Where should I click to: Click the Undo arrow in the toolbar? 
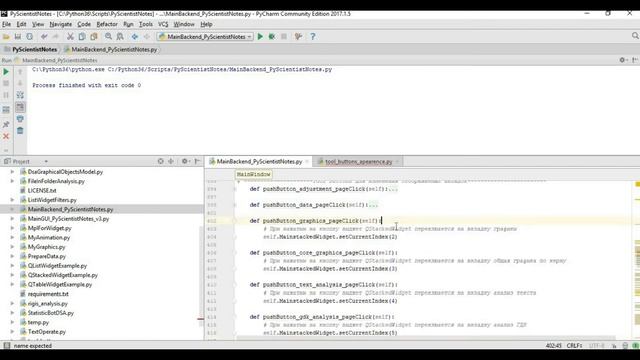[44, 37]
